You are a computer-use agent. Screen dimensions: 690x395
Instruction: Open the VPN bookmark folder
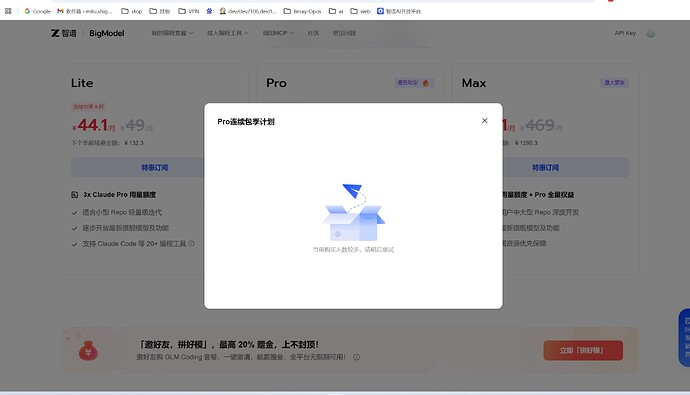coord(189,11)
